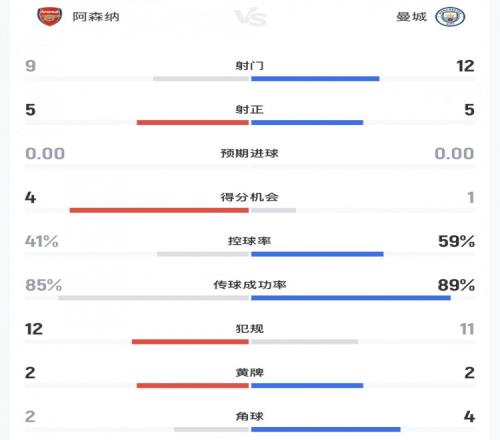Screen dimensions: 500x440
Task: Select the 控球率 stat label
Action: pos(250,241)
